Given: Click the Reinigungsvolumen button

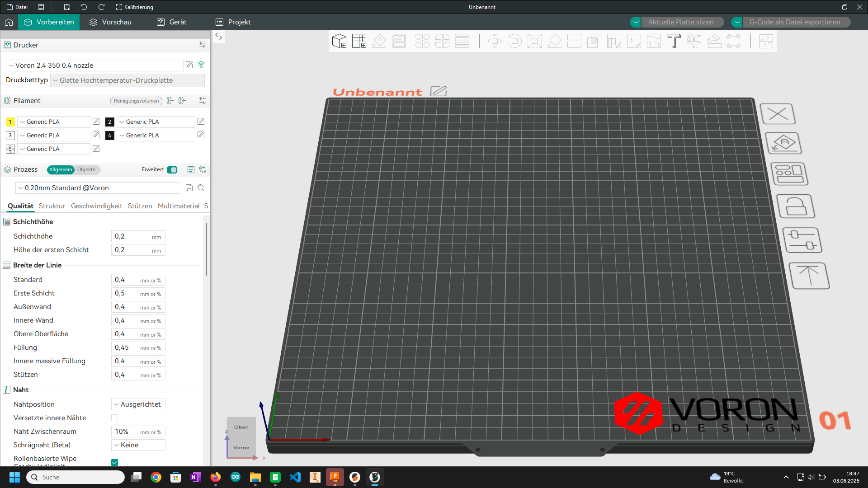Looking at the screenshot, I should pos(136,101).
